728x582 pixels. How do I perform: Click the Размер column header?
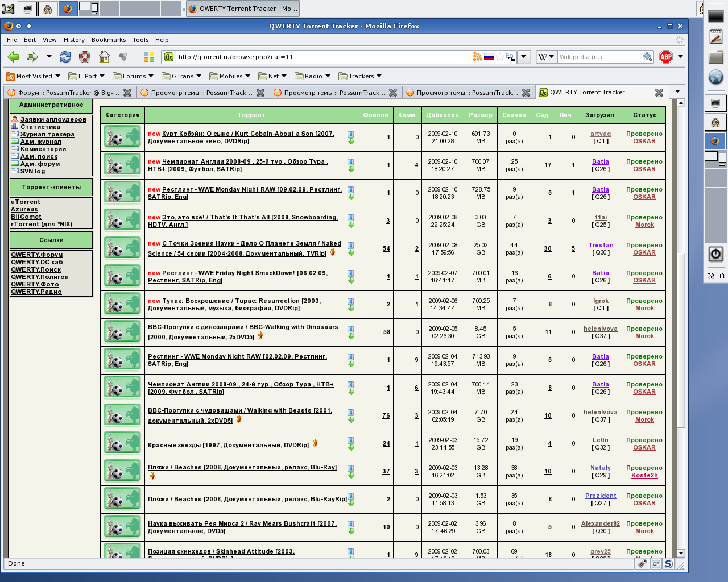coord(481,115)
